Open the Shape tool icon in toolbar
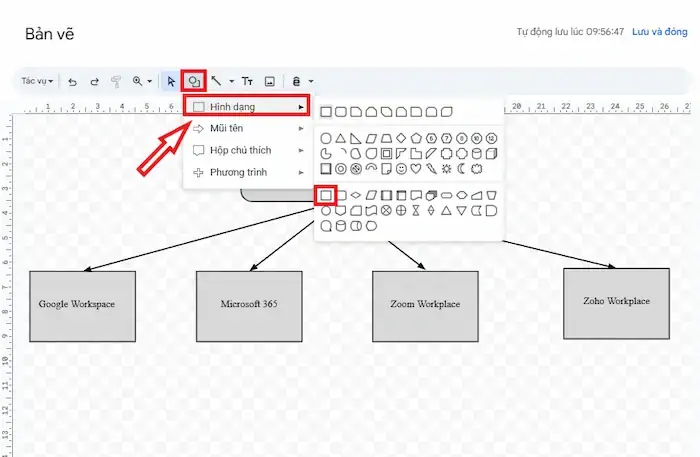 [194, 81]
